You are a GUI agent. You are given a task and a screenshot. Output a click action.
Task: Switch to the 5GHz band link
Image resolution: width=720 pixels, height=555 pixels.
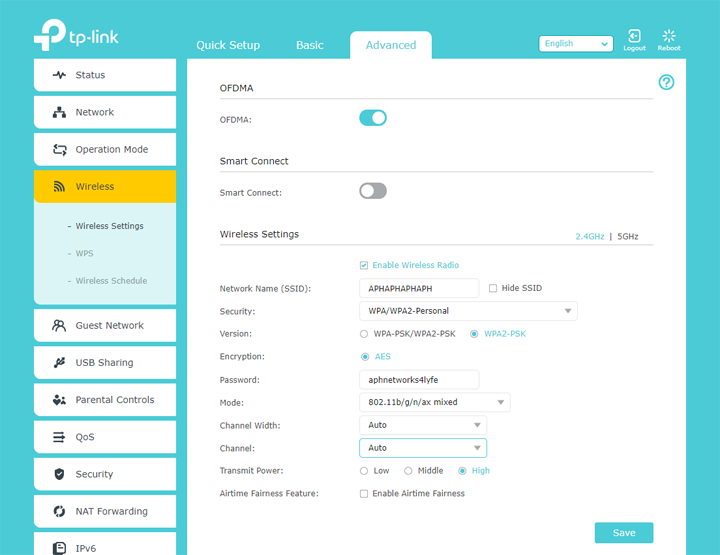[x=628, y=237]
